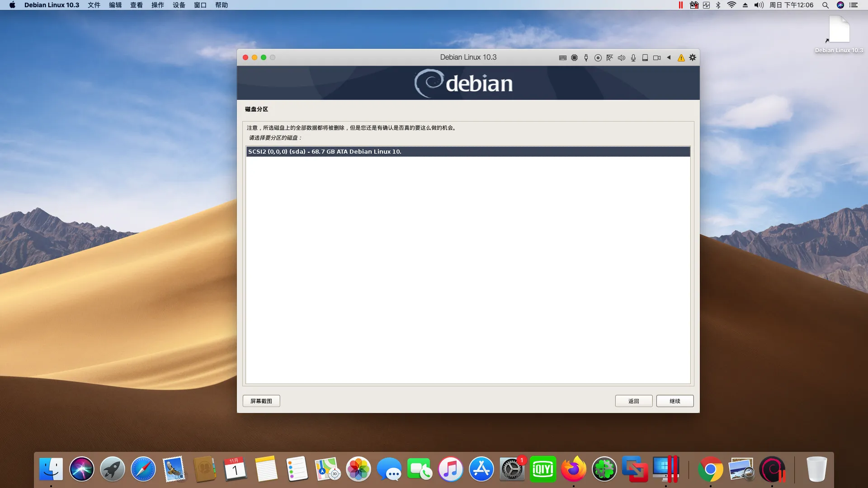
Task: Open the 设备 menu
Action: (179, 5)
